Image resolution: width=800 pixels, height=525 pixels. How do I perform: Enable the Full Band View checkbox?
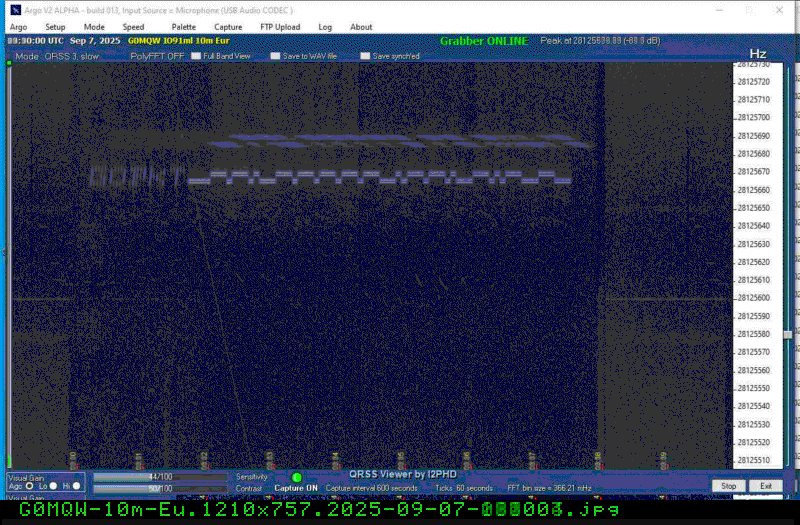point(196,56)
